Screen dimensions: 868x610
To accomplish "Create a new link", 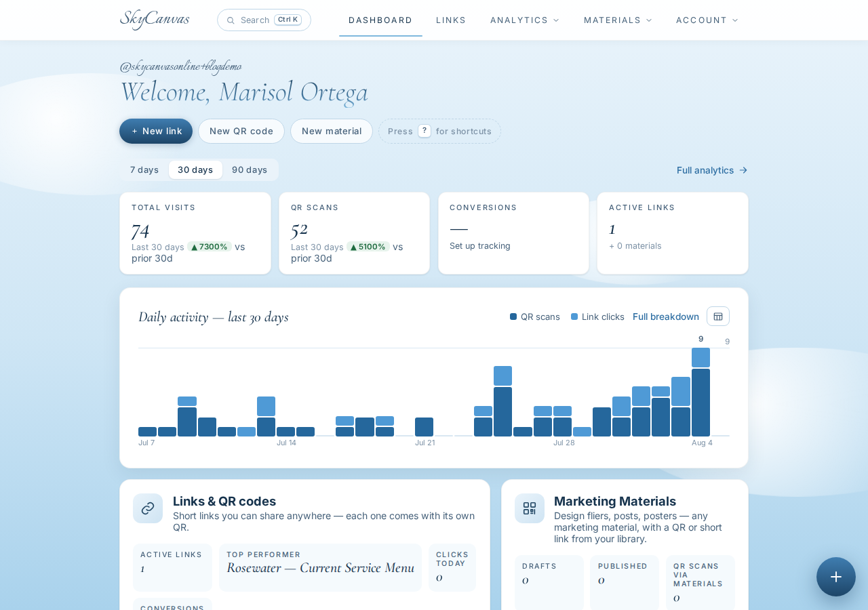I will click(x=156, y=131).
